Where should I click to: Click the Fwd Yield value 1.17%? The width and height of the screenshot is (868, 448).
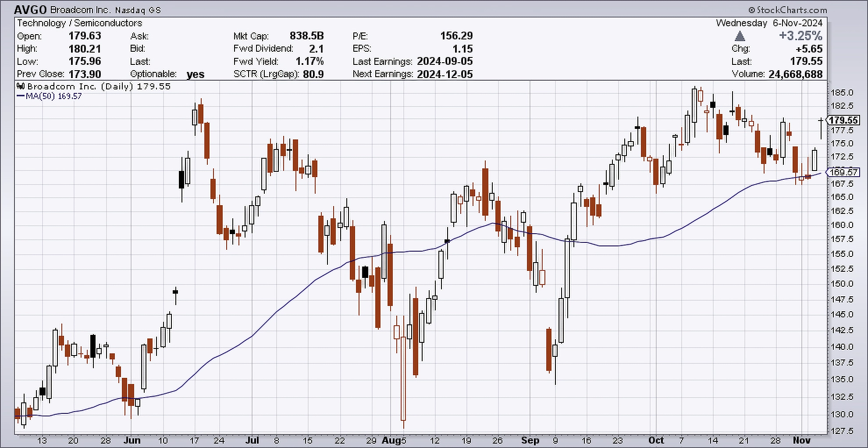(309, 61)
